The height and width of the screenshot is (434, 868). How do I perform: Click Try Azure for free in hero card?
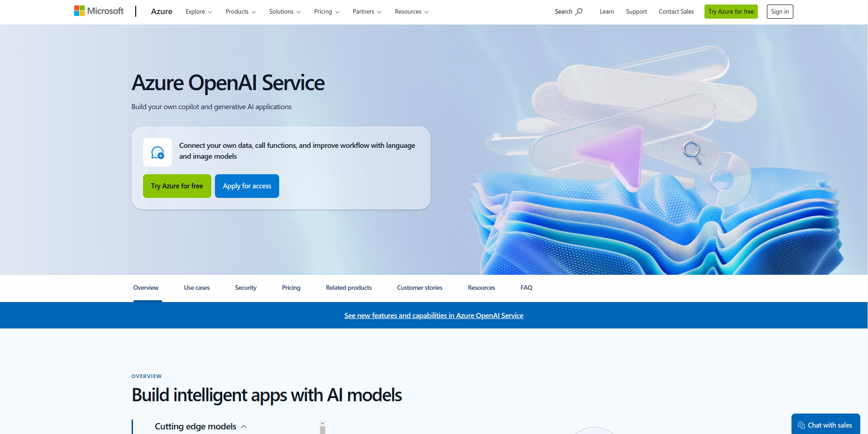click(x=177, y=186)
